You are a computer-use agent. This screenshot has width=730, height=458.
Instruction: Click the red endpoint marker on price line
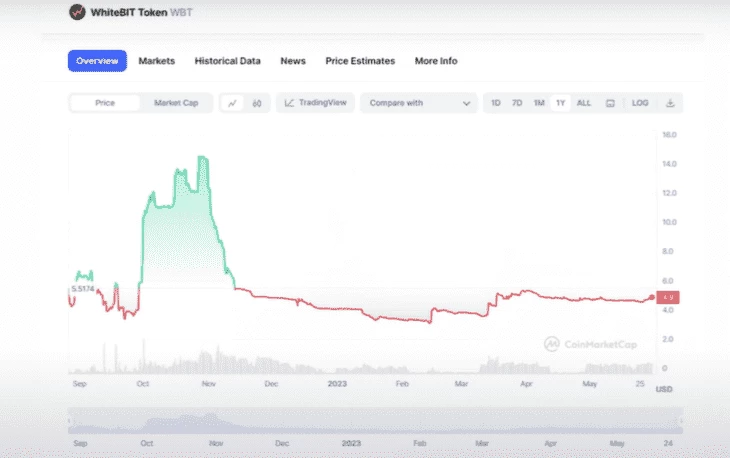click(x=652, y=297)
